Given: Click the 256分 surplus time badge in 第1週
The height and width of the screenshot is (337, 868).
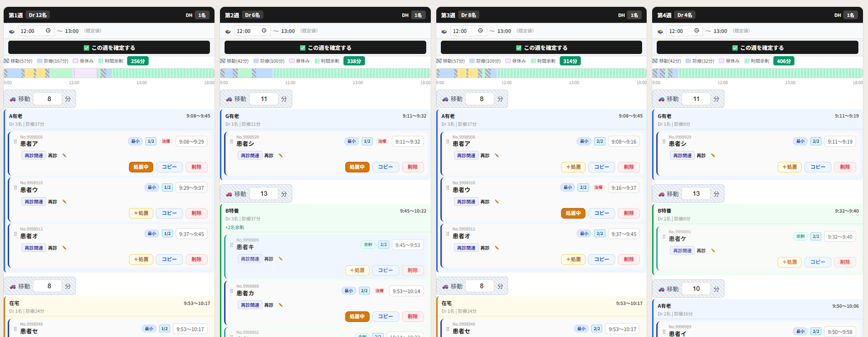Looking at the screenshot, I should [137, 61].
